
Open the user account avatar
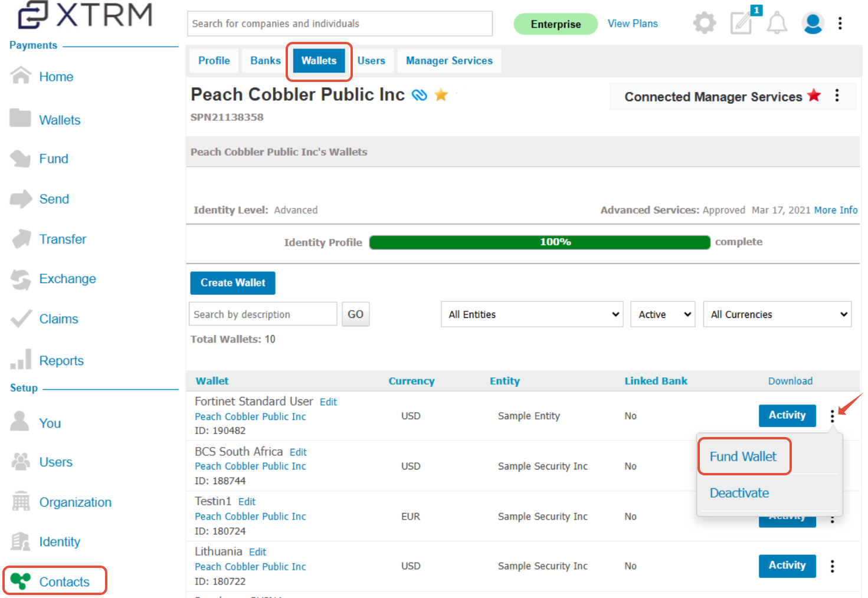pos(813,24)
